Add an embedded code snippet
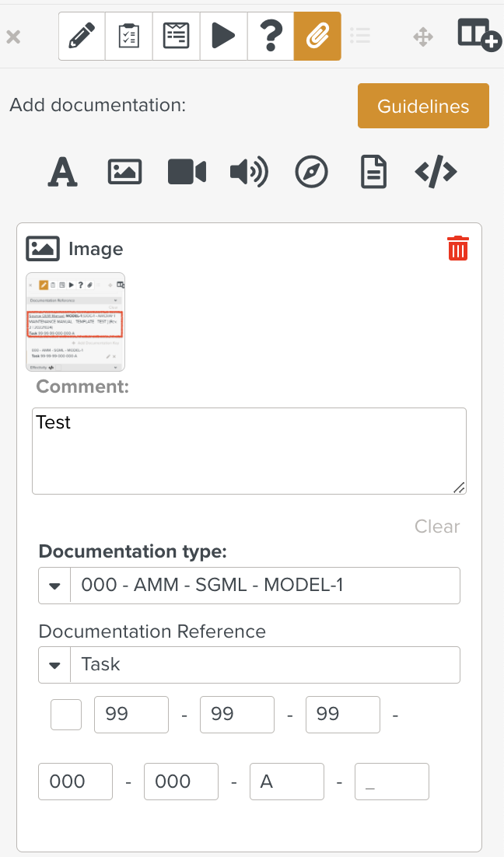504x857 pixels. 436,172
